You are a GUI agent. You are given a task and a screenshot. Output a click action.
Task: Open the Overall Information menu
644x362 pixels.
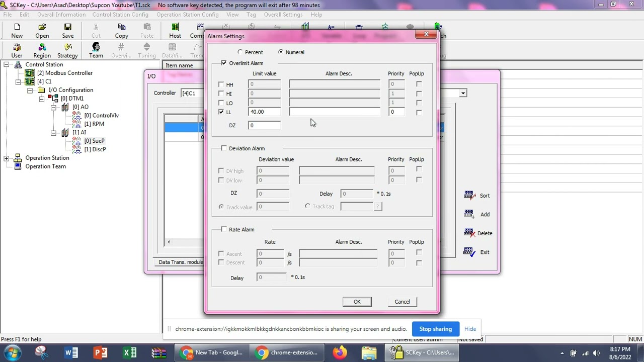[61, 15]
